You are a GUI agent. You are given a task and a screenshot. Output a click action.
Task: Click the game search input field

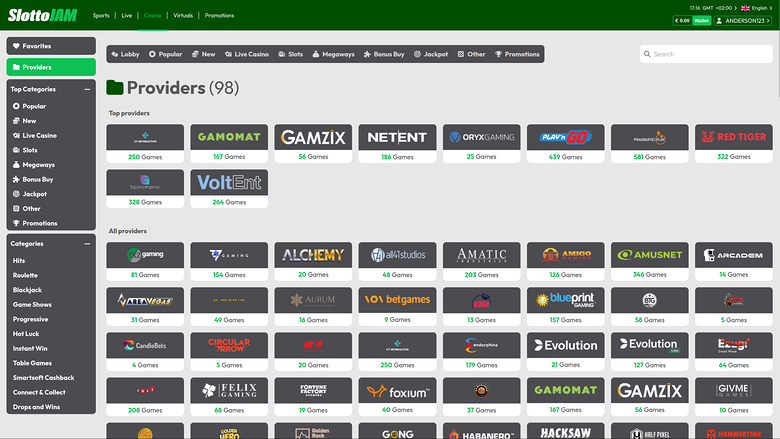click(x=706, y=54)
